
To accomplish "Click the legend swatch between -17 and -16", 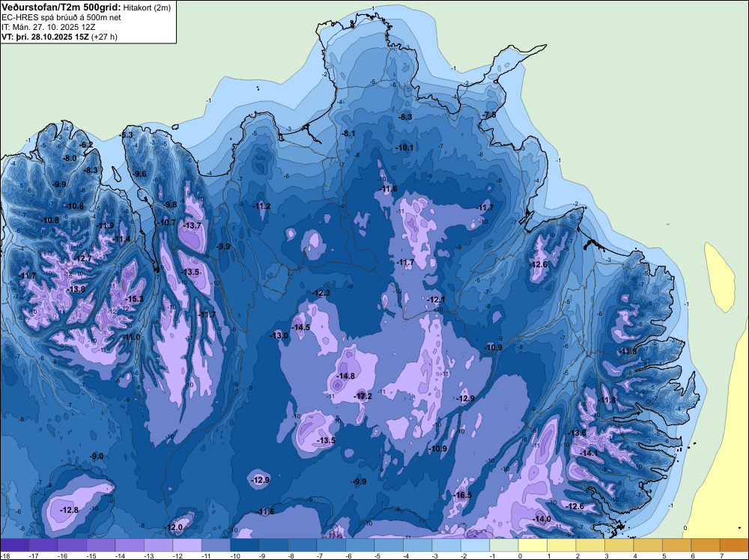I will coord(43,545).
